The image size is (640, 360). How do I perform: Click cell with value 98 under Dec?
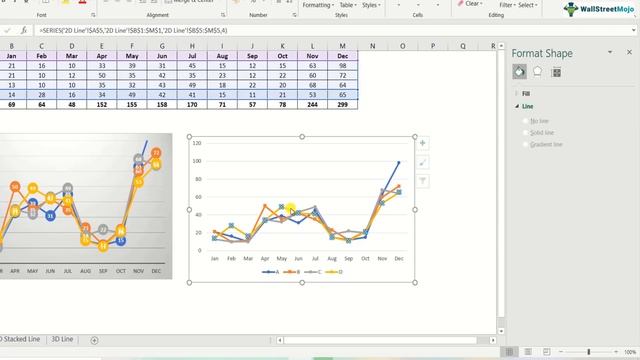(x=342, y=66)
